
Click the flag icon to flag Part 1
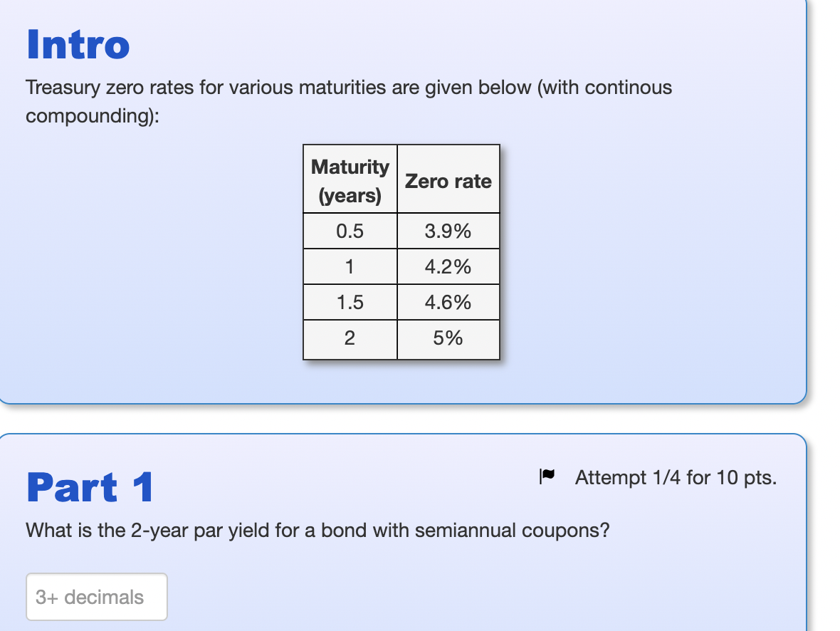click(547, 477)
